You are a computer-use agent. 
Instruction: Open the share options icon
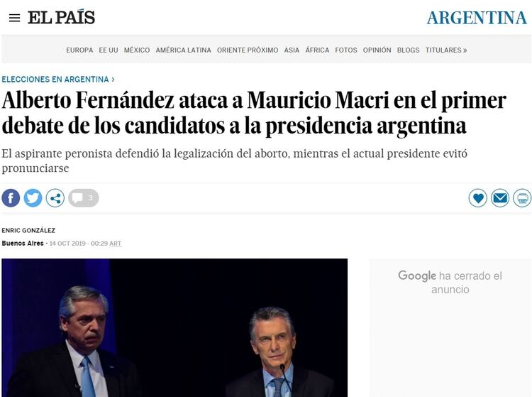55,198
